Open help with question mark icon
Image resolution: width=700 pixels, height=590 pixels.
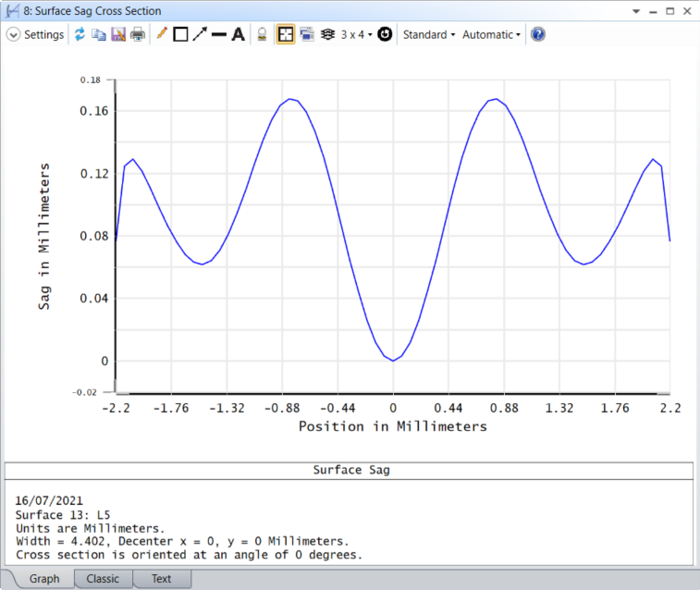point(538,34)
